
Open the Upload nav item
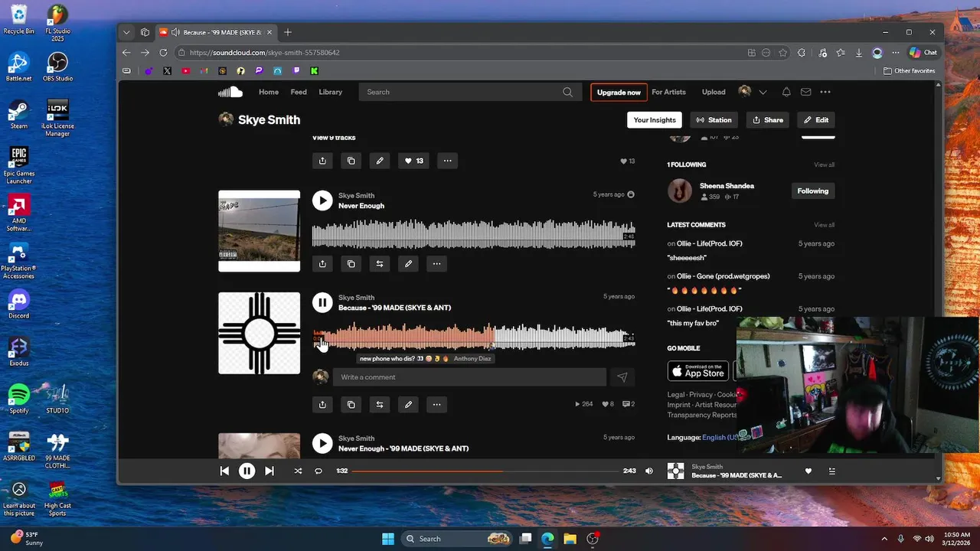[x=714, y=92]
